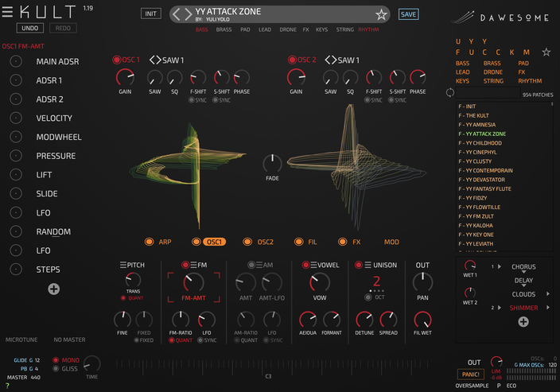Favorite the YY ATTACK ZONE preset star

(x=381, y=14)
